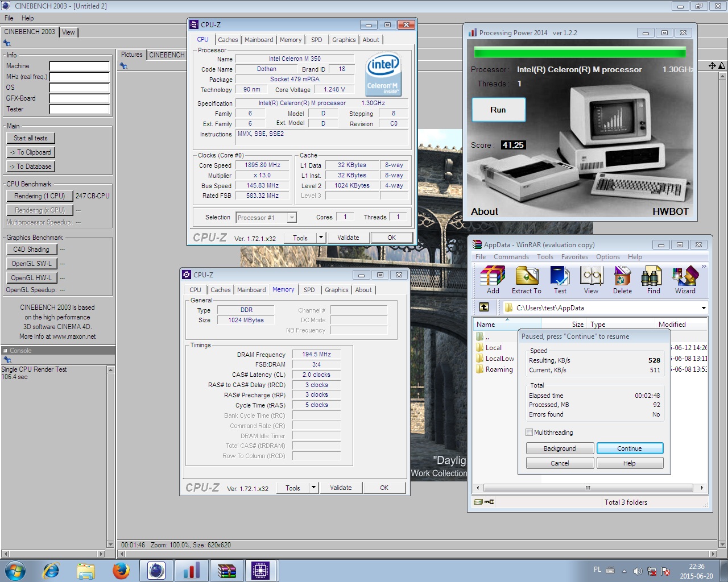728x582 pixels.
Task: Click HWBOT link in Processing Power window
Action: (671, 211)
